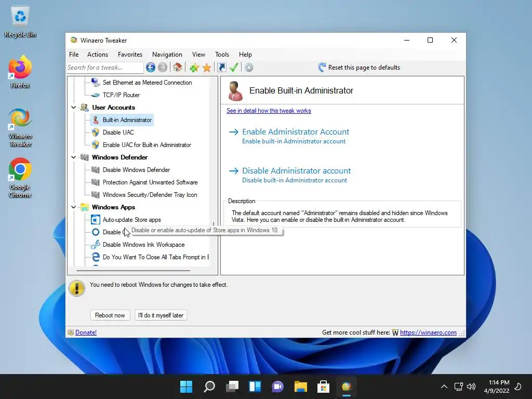This screenshot has height=399, width=532.
Task: Click the network icon in system tray
Action: 458,387
